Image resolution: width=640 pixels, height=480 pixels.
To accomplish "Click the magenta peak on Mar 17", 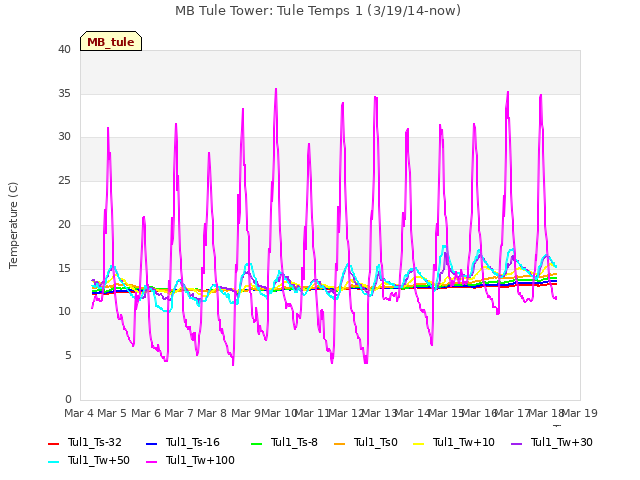I will tap(508, 92).
